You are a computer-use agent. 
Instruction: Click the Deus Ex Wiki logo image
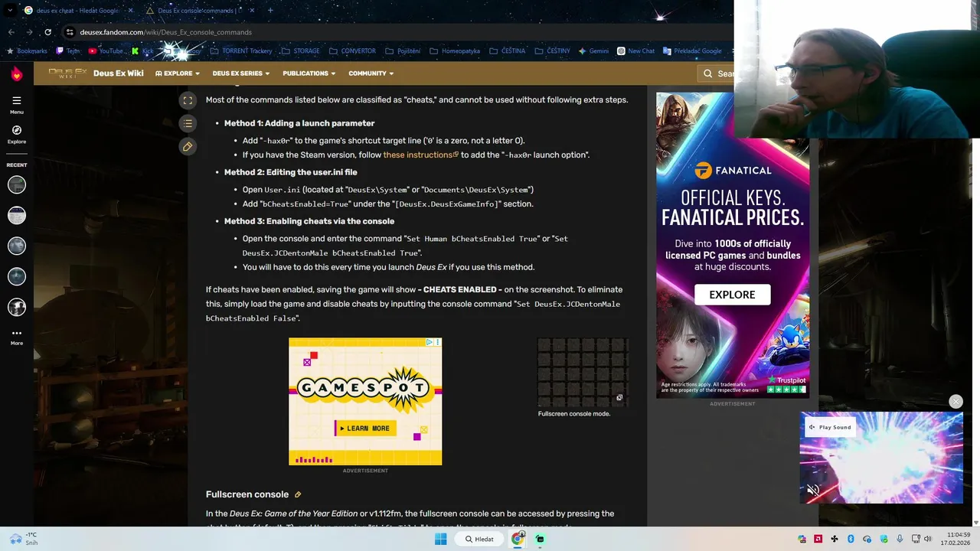tap(67, 73)
